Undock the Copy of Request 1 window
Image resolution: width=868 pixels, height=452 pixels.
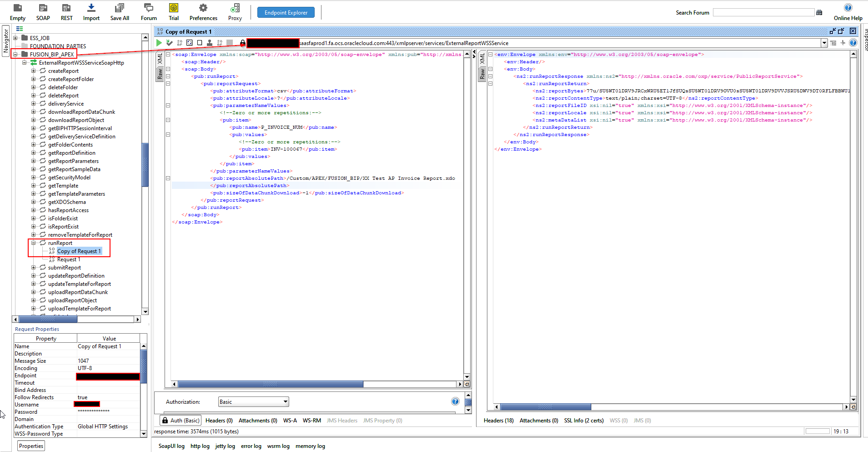pyautogui.click(x=841, y=31)
